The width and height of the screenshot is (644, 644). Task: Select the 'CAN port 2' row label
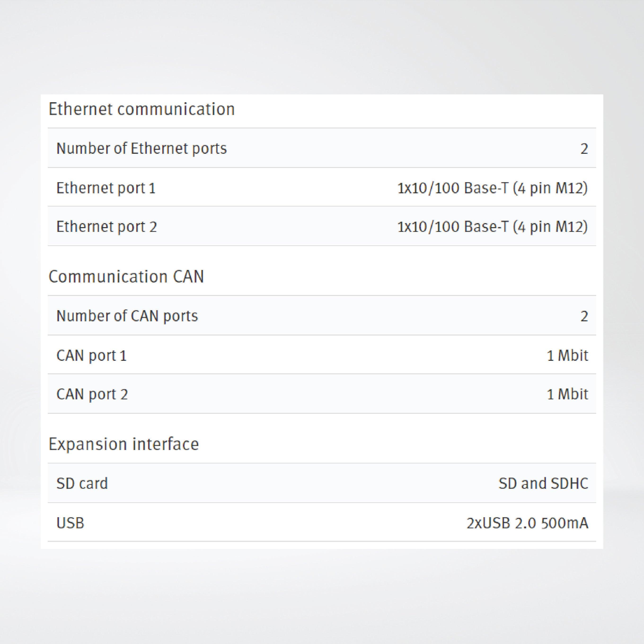click(x=92, y=394)
